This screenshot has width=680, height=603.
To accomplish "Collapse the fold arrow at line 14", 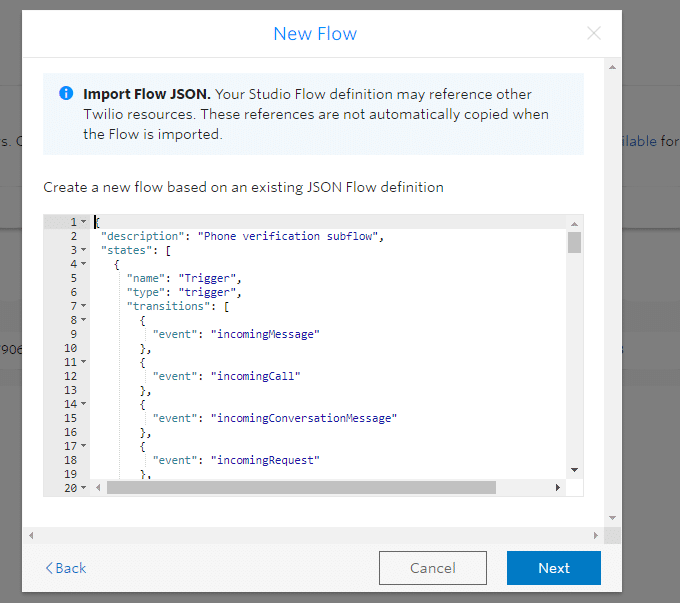I will coord(83,404).
